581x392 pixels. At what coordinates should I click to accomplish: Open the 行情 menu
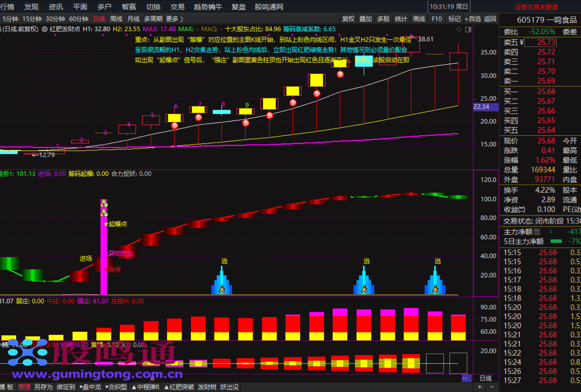pyautogui.click(x=7, y=6)
